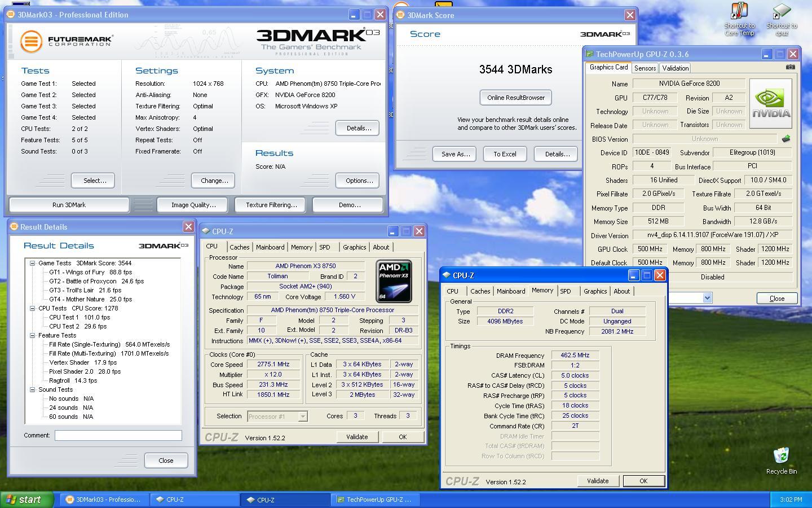Click Online ResultBrowser button
Viewport: 812px width, 508px height.
coord(515,98)
